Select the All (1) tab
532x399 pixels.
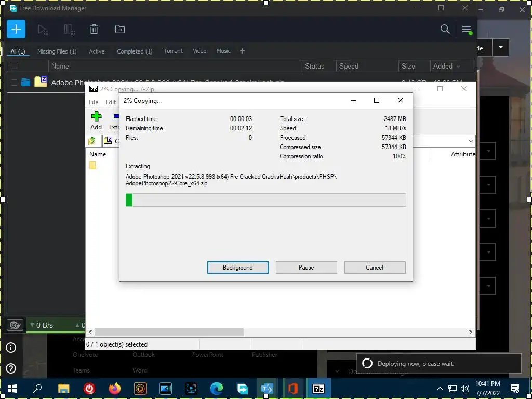[x=18, y=51]
